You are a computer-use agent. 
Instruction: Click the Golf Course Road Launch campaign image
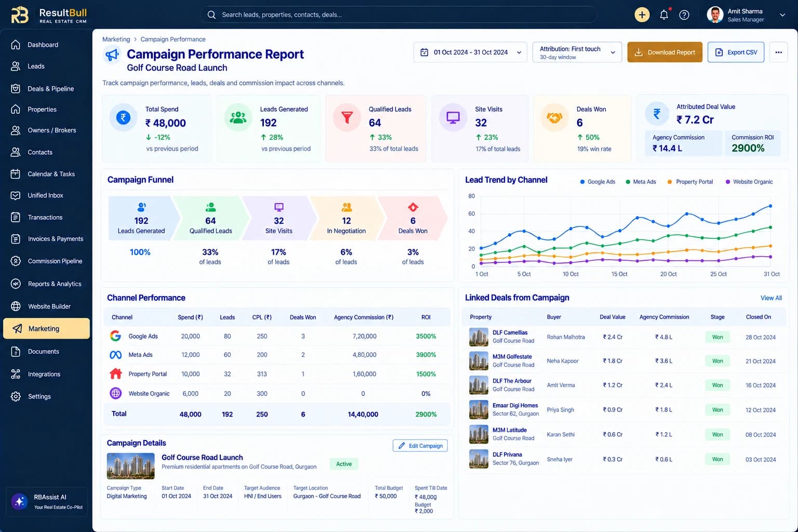[130, 466]
